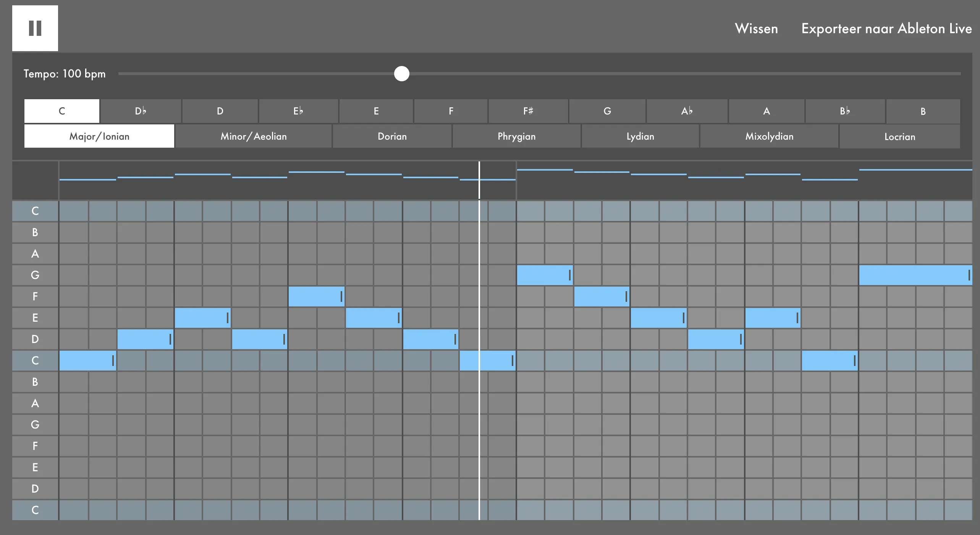Switch scale to Dorian
The width and height of the screenshot is (980, 535).
pyautogui.click(x=392, y=136)
